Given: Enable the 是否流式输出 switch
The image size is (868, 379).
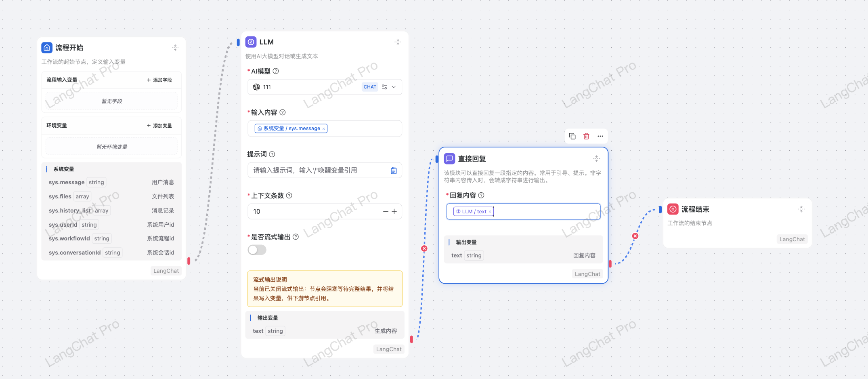Looking at the screenshot, I should click(257, 250).
